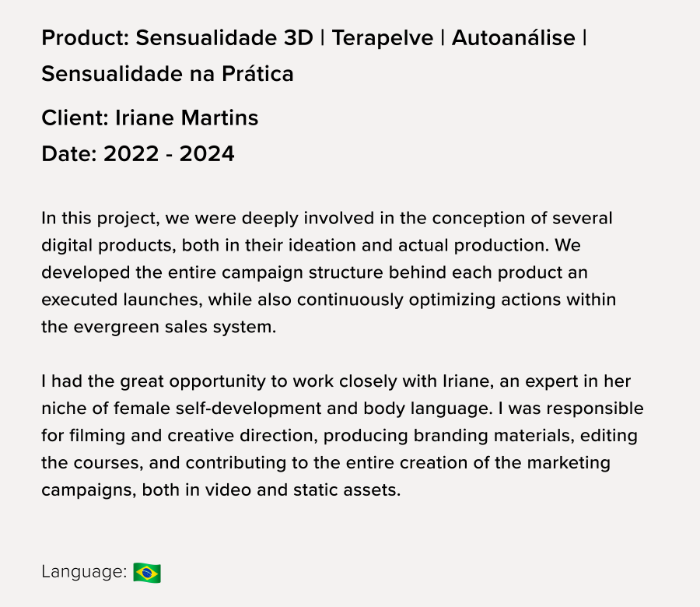Click the "Sensualidade na Prática" title line
The width and height of the screenshot is (700, 607).
167,74
